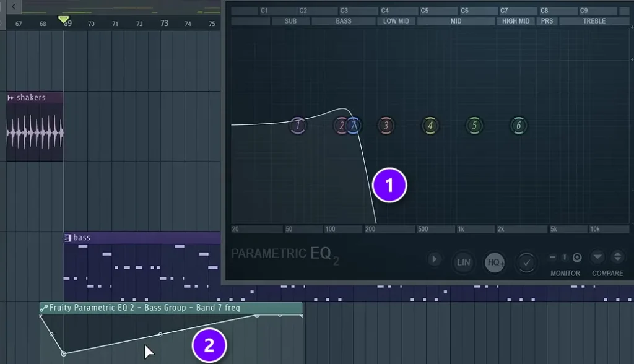Click the PARAMETRIC EQ 2 plugin logo
Screen dimensions: 634x364
pos(285,255)
